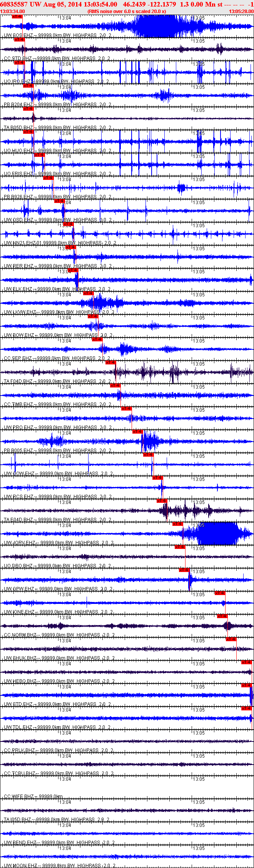Click the red pick marker on UW JORV trace
This screenshot has width=254, height=868.
[x=177, y=524]
